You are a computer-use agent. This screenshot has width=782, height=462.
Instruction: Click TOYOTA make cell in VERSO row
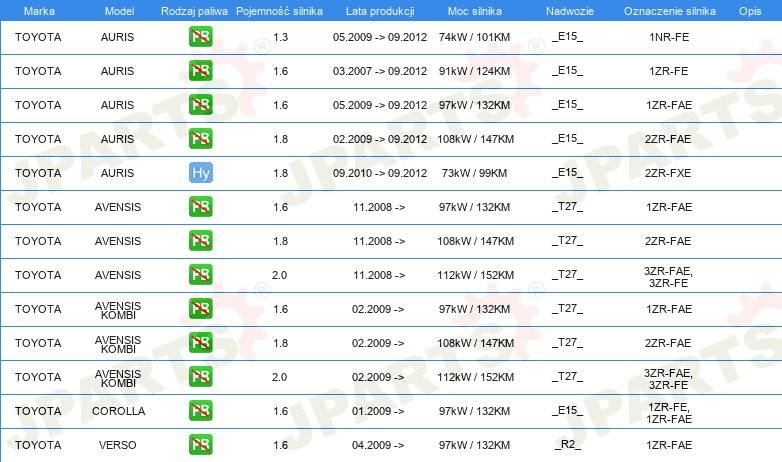[x=38, y=445]
